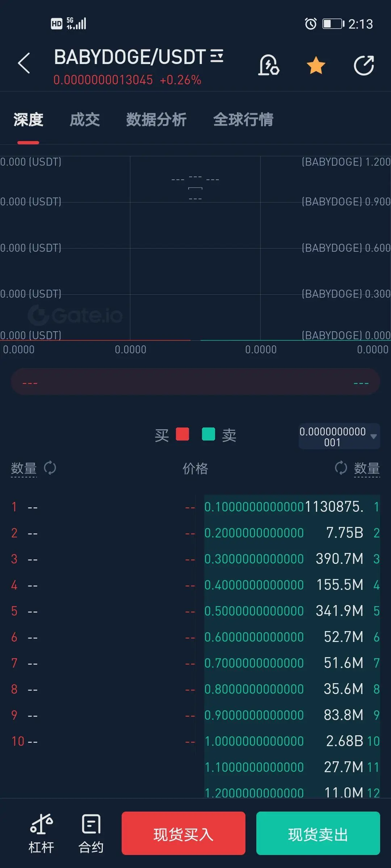Tap the current price 0.0000000013045
This screenshot has width=391, height=868.
tap(103, 80)
